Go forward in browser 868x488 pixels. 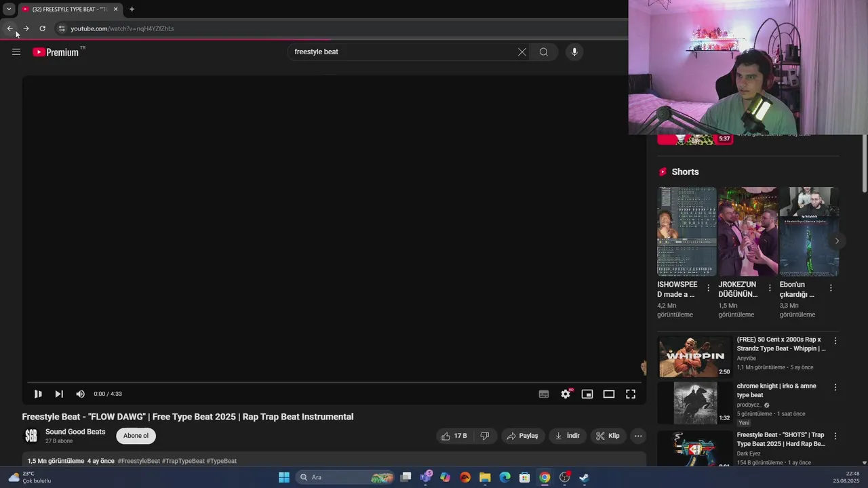pyautogui.click(x=26, y=28)
